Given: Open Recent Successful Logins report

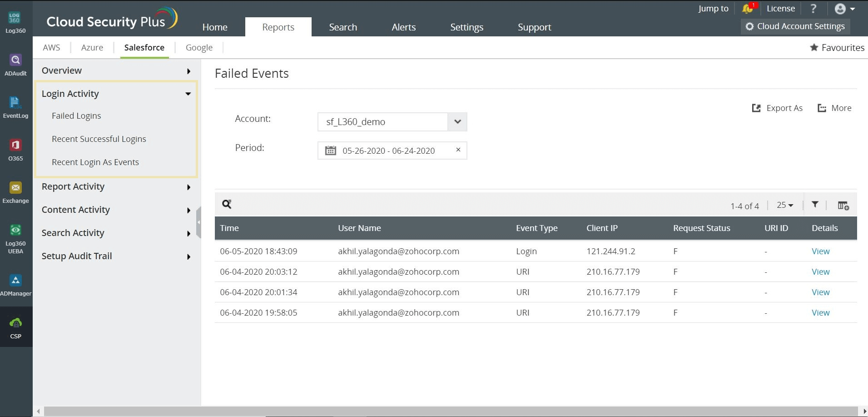Looking at the screenshot, I should pyautogui.click(x=99, y=139).
